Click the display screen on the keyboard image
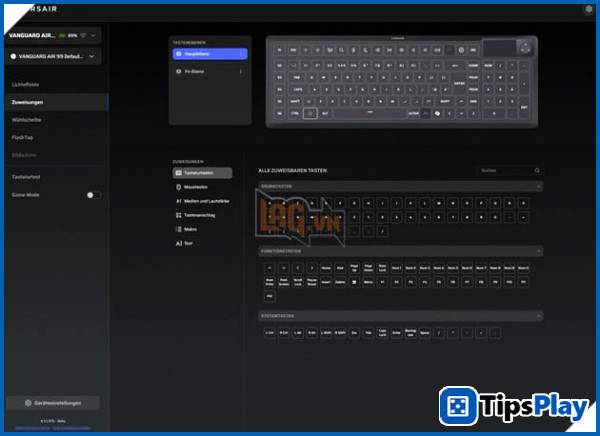 [x=499, y=49]
